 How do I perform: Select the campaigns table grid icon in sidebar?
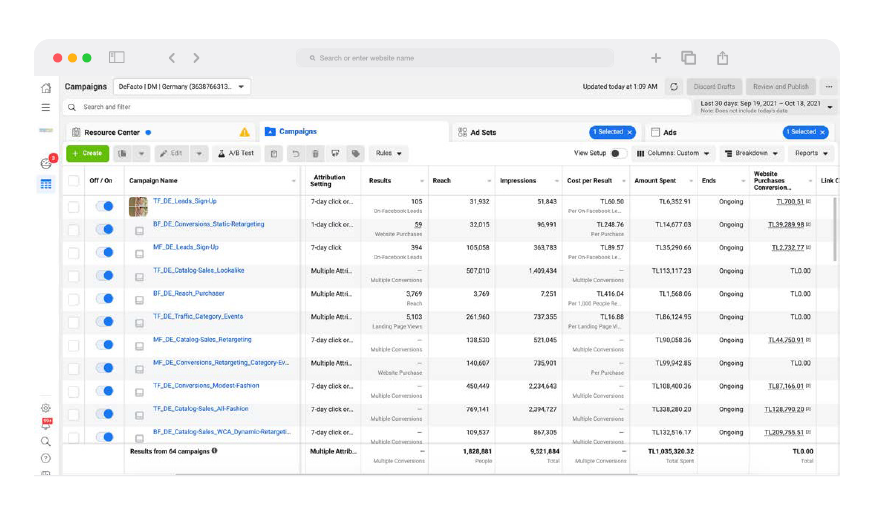click(x=46, y=184)
